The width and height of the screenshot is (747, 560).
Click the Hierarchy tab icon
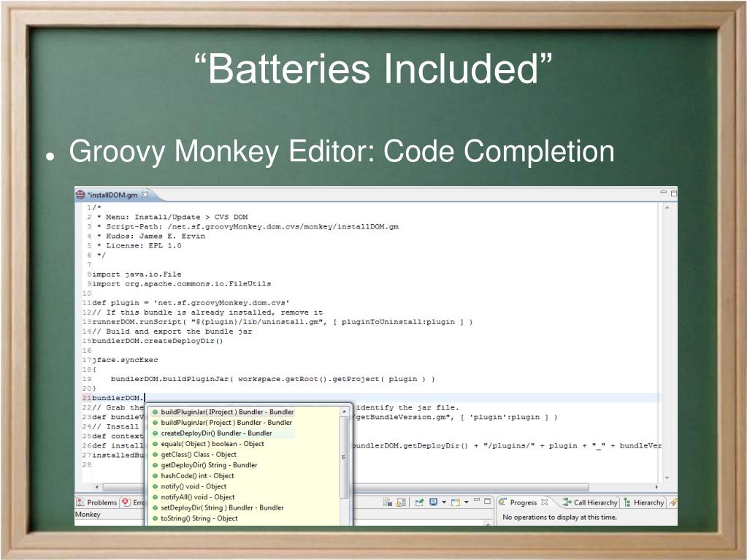coord(627,502)
